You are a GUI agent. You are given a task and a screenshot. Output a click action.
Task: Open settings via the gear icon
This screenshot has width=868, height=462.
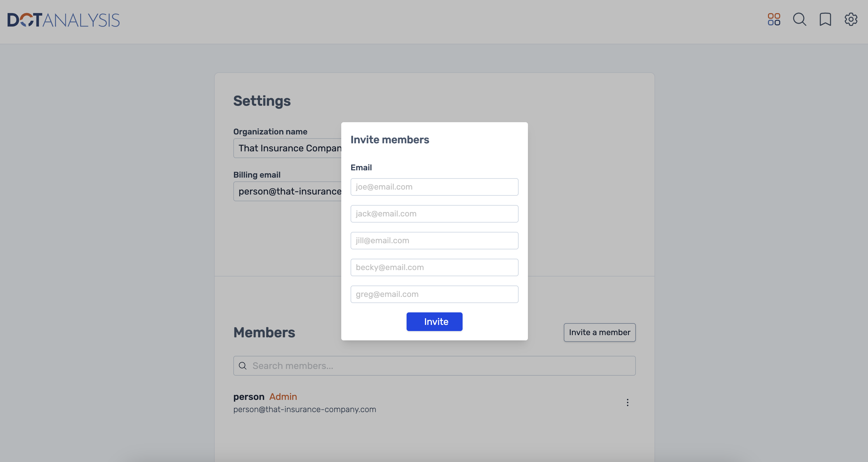[x=850, y=20]
